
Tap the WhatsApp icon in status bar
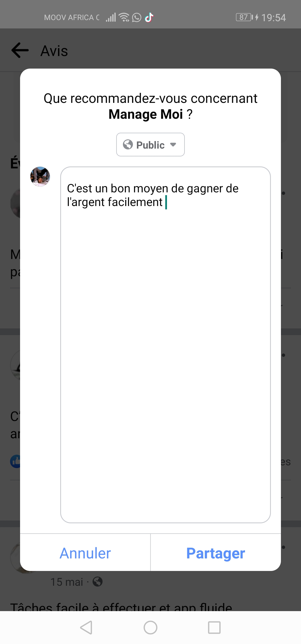[x=137, y=18]
